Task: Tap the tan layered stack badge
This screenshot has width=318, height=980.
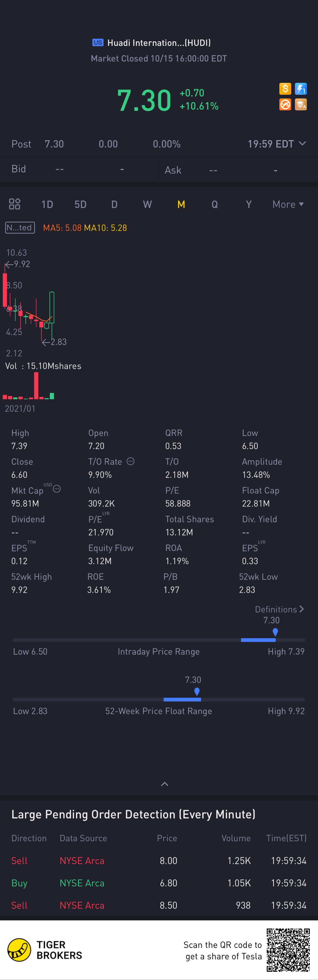Action: tap(300, 104)
